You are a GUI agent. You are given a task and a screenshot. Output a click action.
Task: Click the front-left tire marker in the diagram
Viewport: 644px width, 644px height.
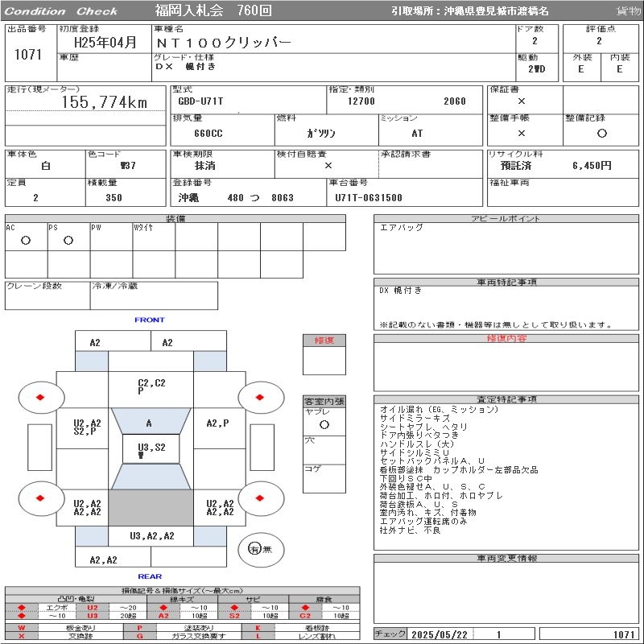tap(41, 397)
